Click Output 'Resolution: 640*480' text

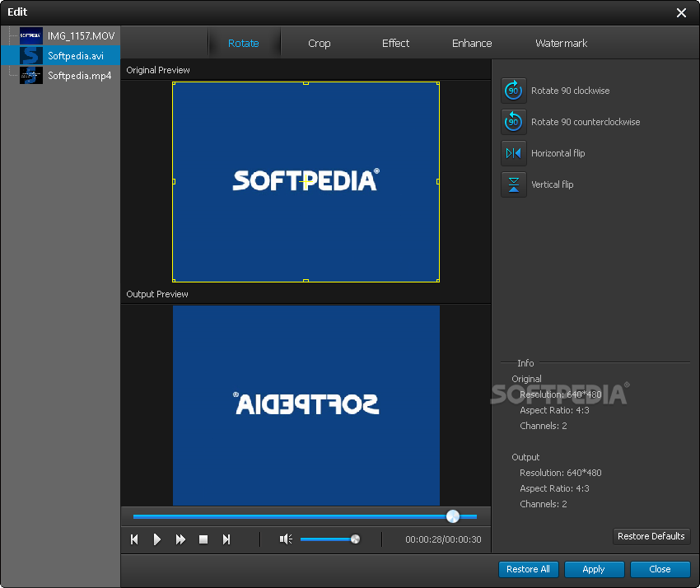tap(561, 473)
